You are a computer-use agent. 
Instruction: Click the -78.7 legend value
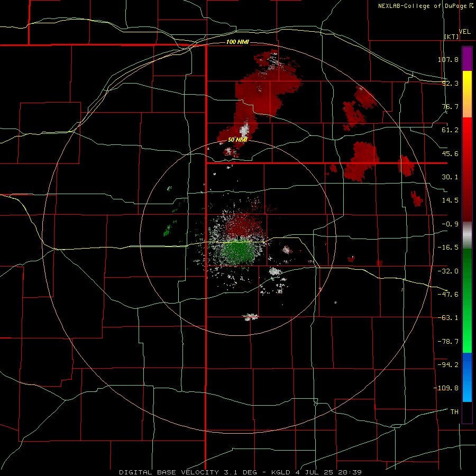coord(448,342)
